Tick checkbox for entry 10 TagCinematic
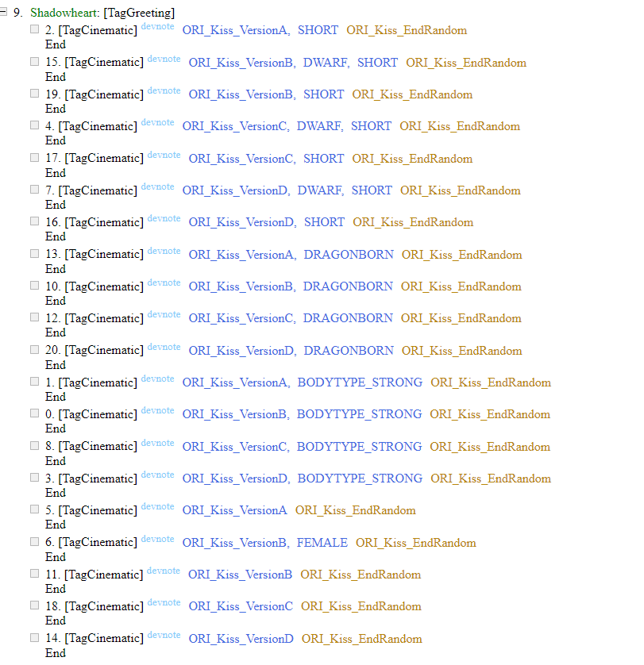Image resolution: width=644 pixels, height=665 pixels. click(x=34, y=286)
